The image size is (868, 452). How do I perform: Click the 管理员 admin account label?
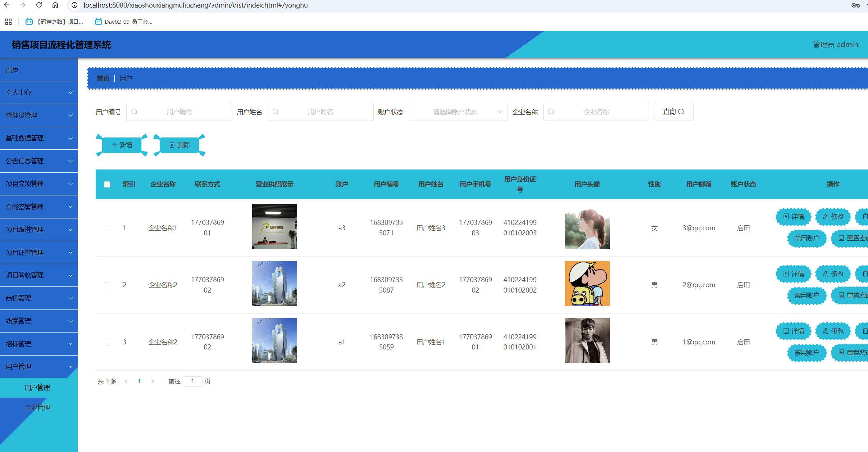[835, 45]
